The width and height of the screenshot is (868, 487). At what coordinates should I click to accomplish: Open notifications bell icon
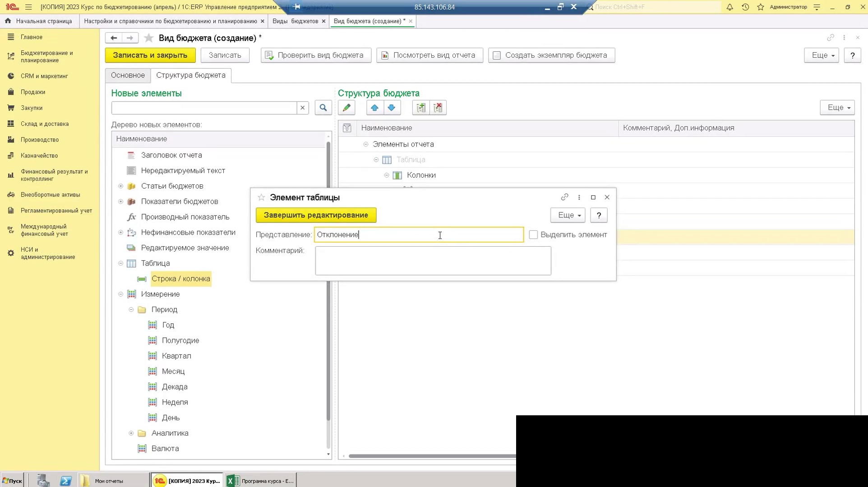pyautogui.click(x=729, y=7)
